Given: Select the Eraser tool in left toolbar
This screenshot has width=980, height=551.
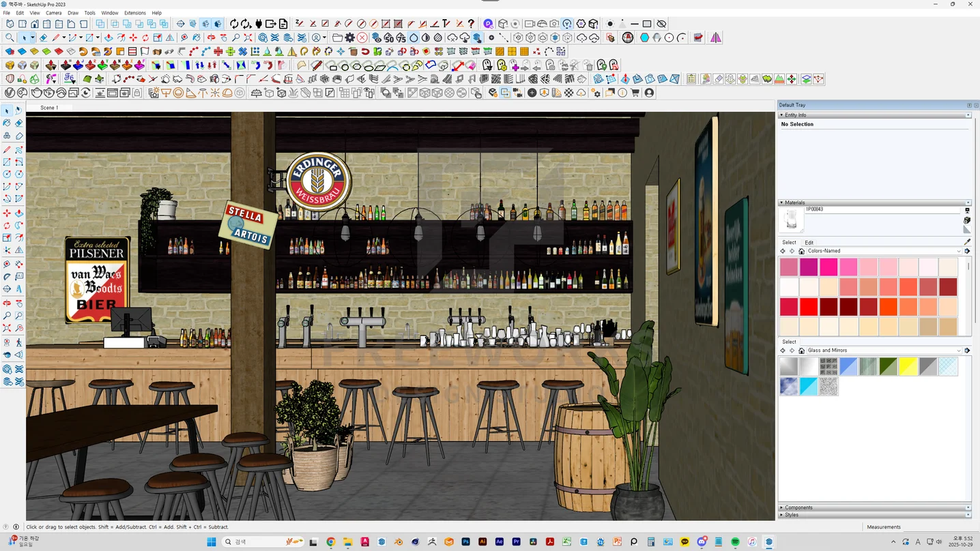Looking at the screenshot, I should 18,123.
